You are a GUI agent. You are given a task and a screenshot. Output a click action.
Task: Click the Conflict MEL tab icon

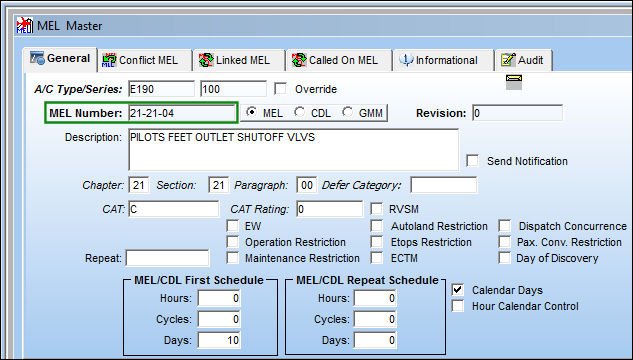click(x=109, y=60)
